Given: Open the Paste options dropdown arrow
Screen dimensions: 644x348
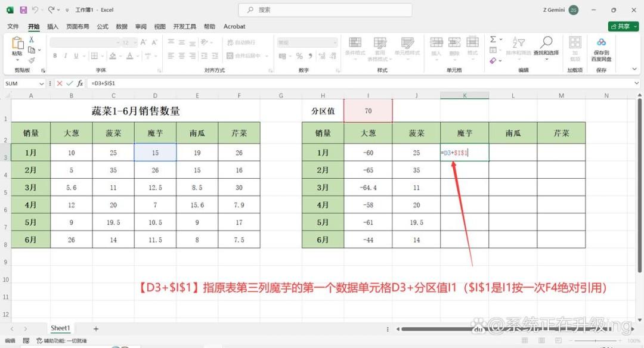Looking at the screenshot, I should click(x=17, y=60).
